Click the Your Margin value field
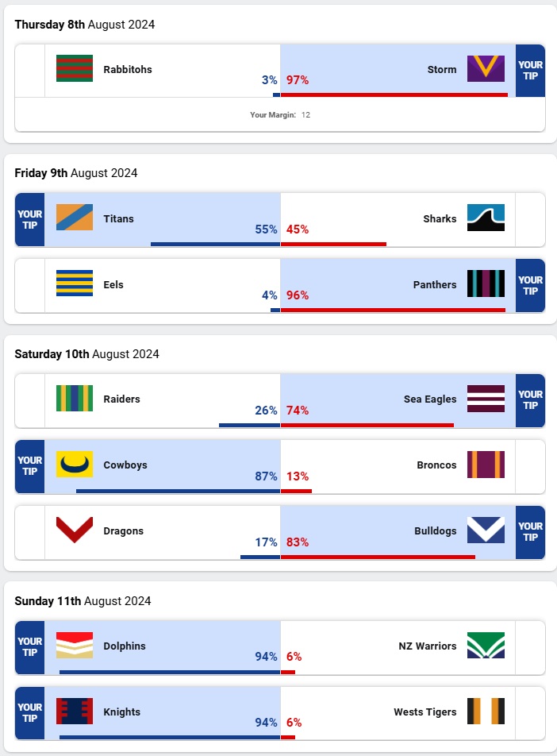This screenshot has height=756, width=557. (305, 114)
